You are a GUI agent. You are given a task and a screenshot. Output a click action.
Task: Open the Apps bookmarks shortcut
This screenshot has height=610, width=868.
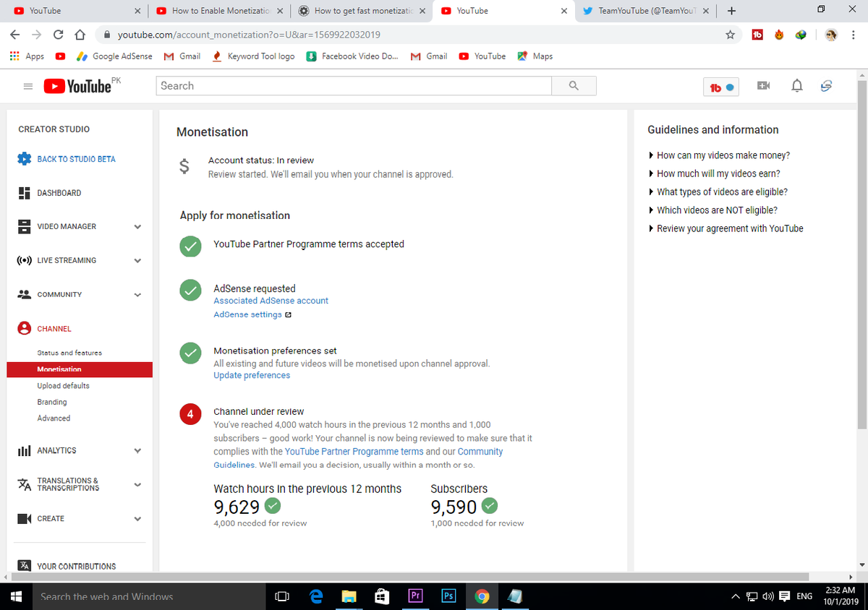click(x=27, y=56)
